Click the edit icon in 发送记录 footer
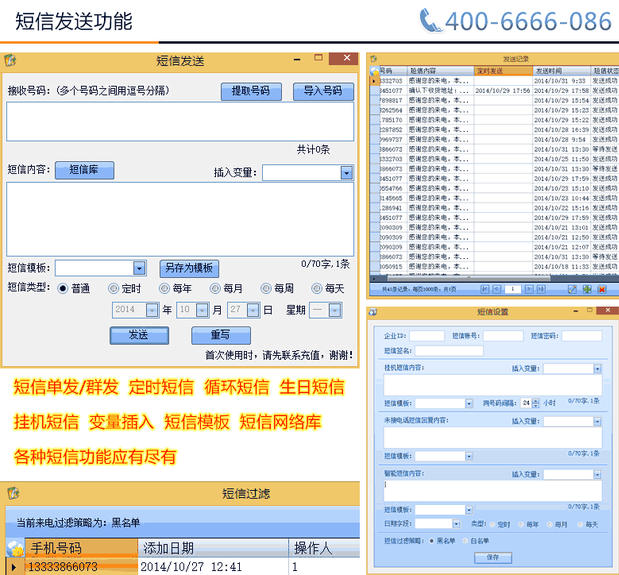Screen dimensions: 619x575 pyautogui.click(x=573, y=289)
